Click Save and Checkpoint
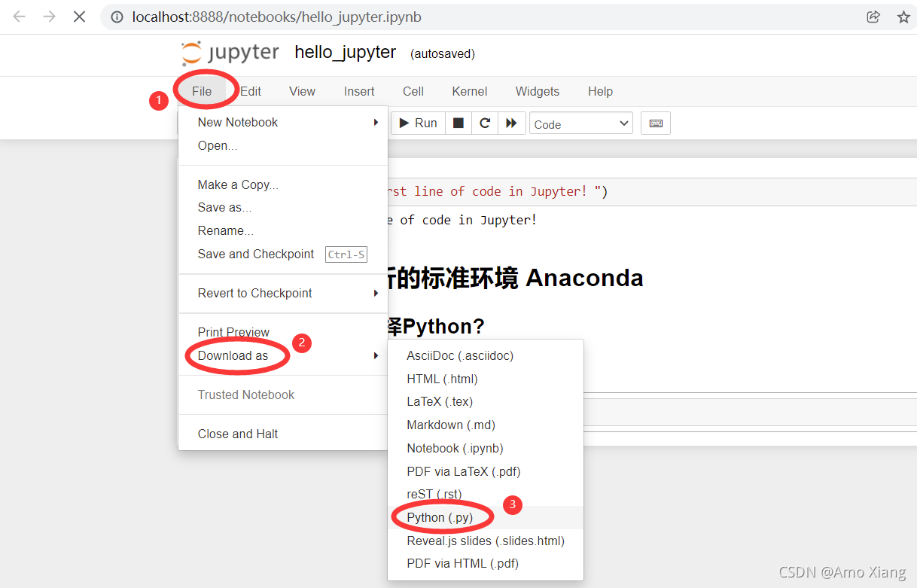Screen dimensions: 917x588 coord(283,254)
